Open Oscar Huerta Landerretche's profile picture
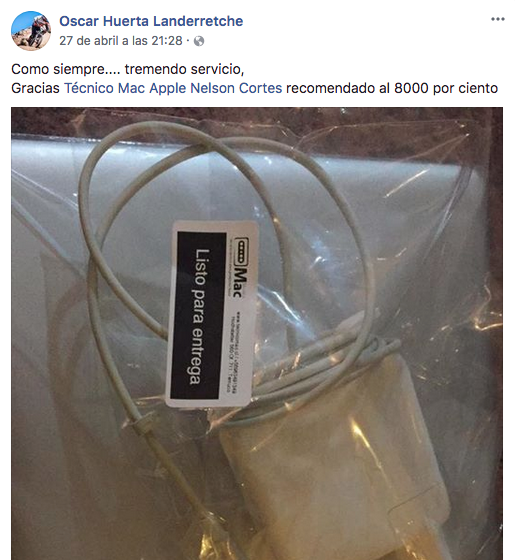Screen dimensions: 515x560 [31, 31]
